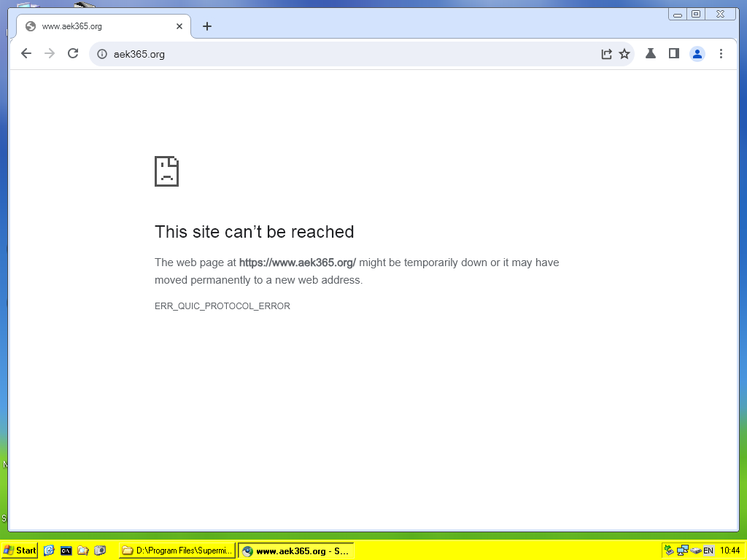This screenshot has height=560, width=747.
Task: Open a new tab with plus button
Action: (x=206, y=26)
